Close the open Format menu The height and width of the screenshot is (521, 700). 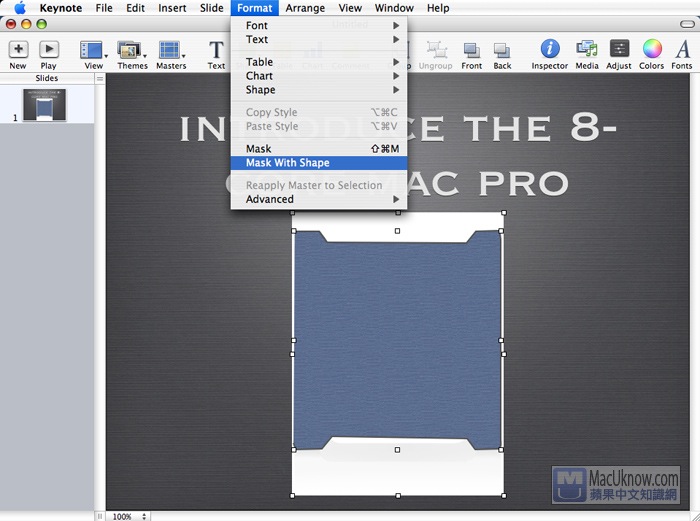254,8
